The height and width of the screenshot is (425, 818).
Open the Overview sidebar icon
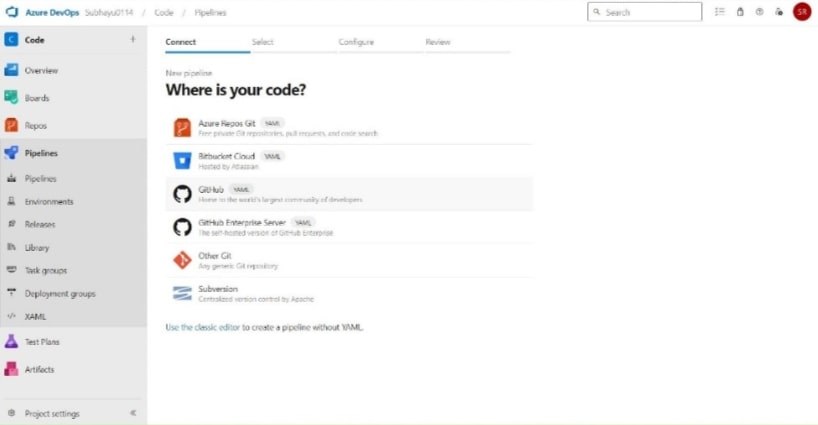[11, 70]
